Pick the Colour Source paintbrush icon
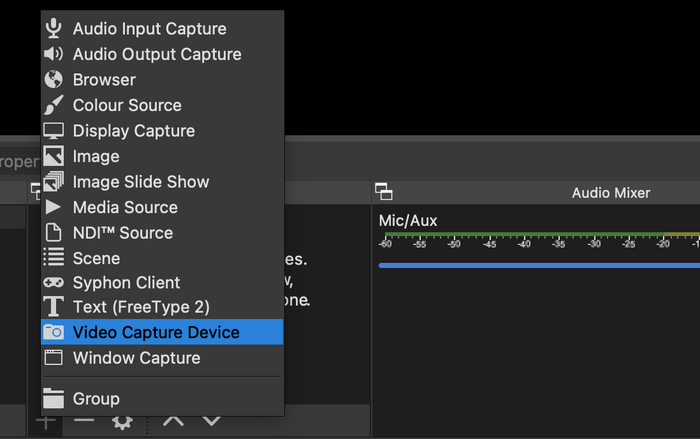This screenshot has height=439, width=700. [54, 105]
